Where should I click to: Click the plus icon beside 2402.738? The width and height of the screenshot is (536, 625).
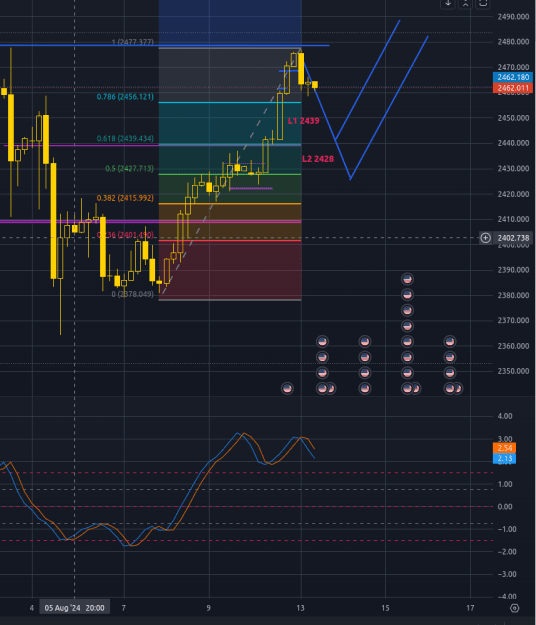pyautogui.click(x=485, y=238)
